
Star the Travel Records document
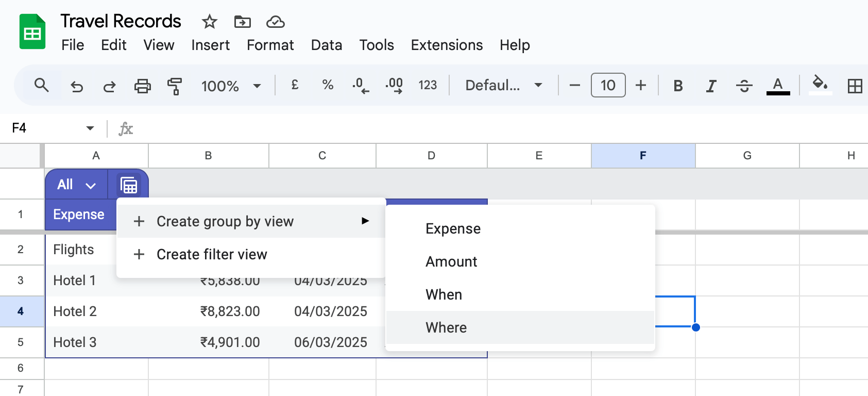coord(209,22)
